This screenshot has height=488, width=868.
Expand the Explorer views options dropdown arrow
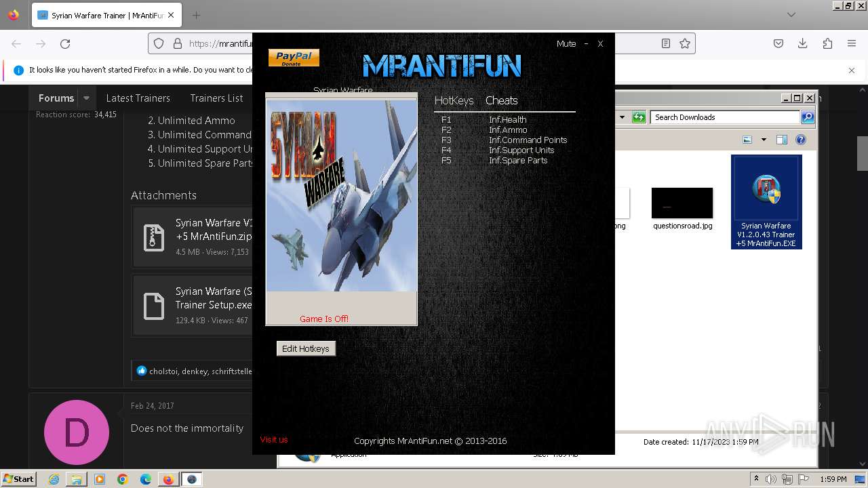click(764, 140)
